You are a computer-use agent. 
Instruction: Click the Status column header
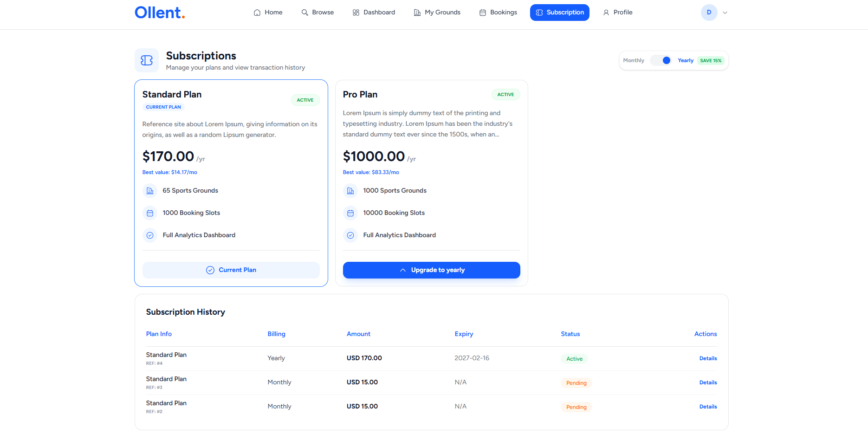pyautogui.click(x=570, y=334)
